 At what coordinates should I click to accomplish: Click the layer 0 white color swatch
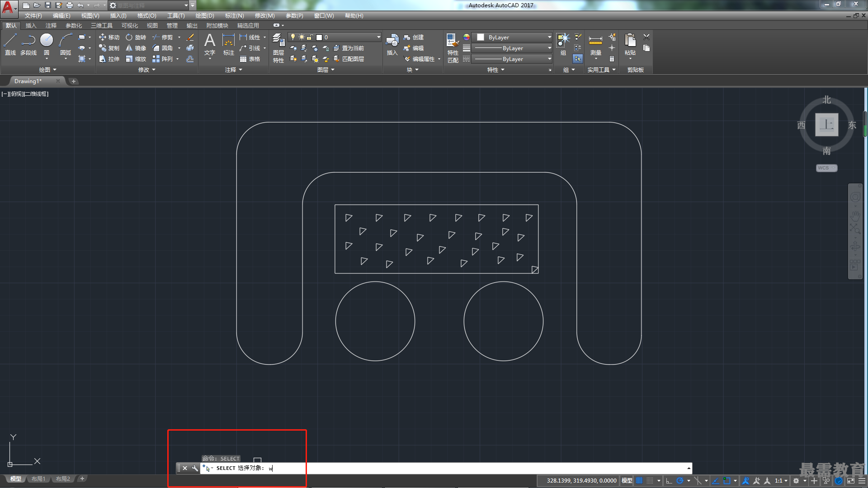319,38
